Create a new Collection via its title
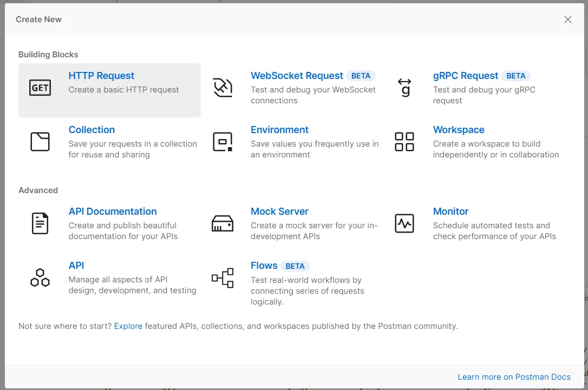The image size is (588, 390). pyautogui.click(x=92, y=130)
